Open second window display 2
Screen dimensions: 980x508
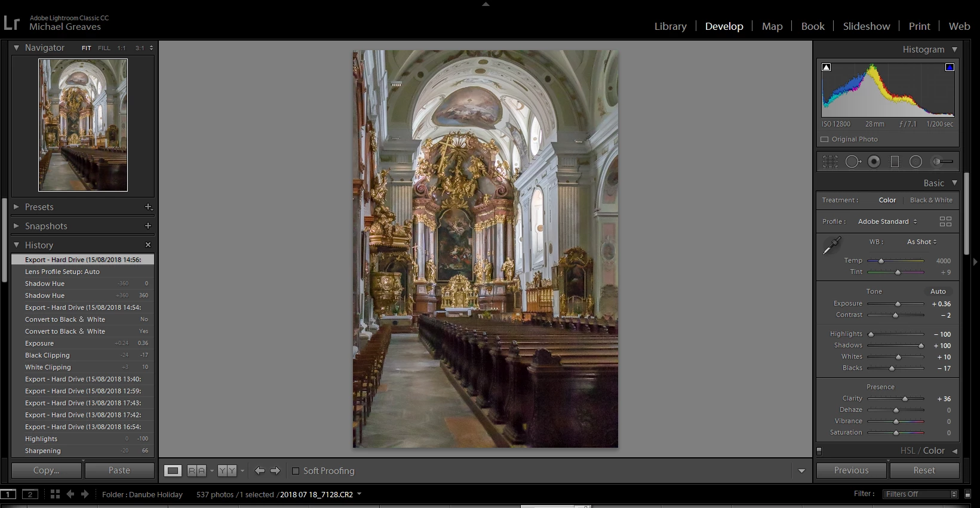click(30, 494)
